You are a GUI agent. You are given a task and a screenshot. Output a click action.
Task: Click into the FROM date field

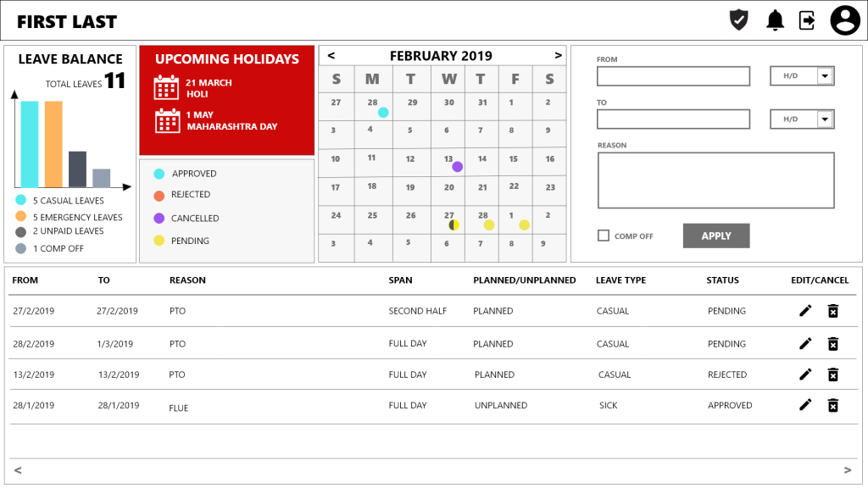[x=673, y=75]
